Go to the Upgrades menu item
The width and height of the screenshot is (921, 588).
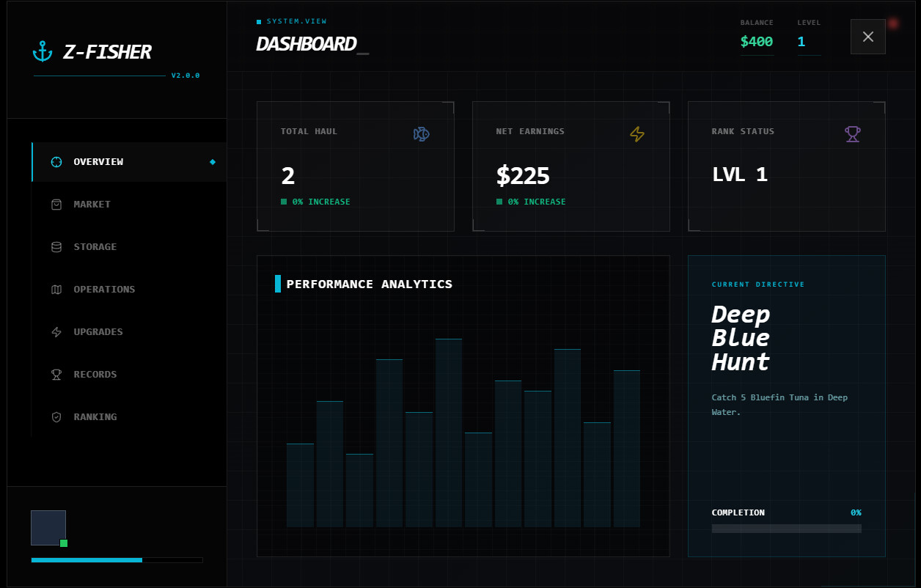point(98,332)
